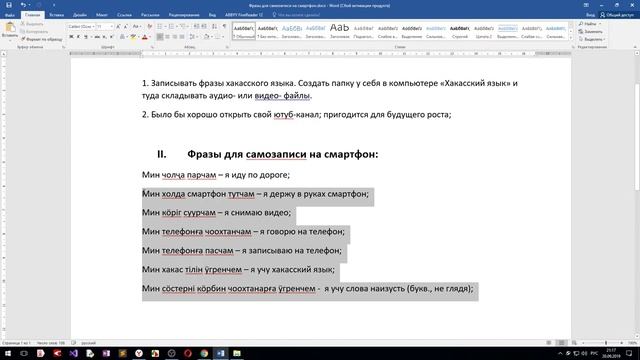This screenshot has width=640, height=360.
Task: Decrease the font size
Action: [x=126, y=27]
